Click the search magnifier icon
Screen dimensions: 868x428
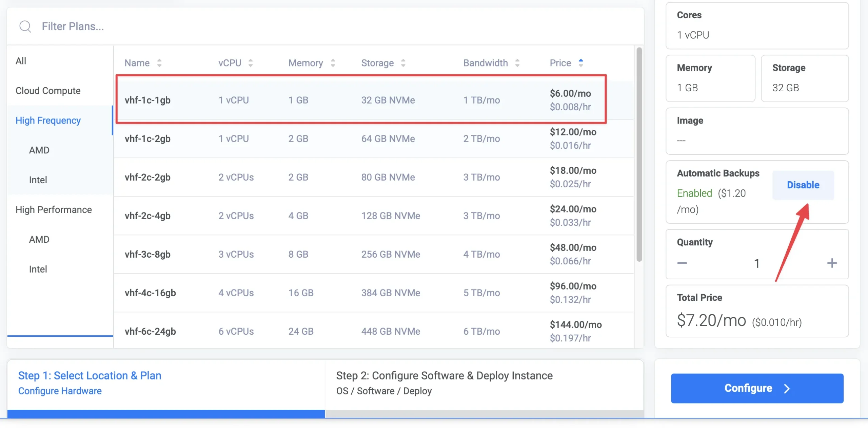pyautogui.click(x=25, y=26)
